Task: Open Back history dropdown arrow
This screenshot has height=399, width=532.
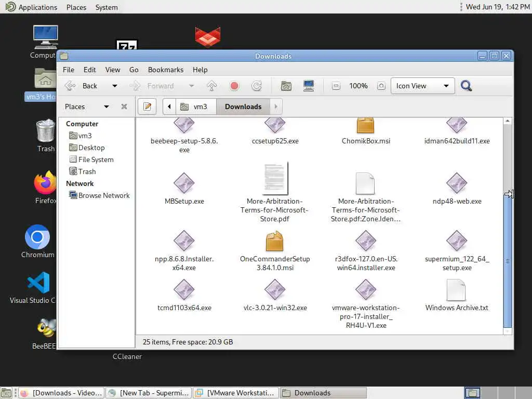Action: click(x=115, y=86)
